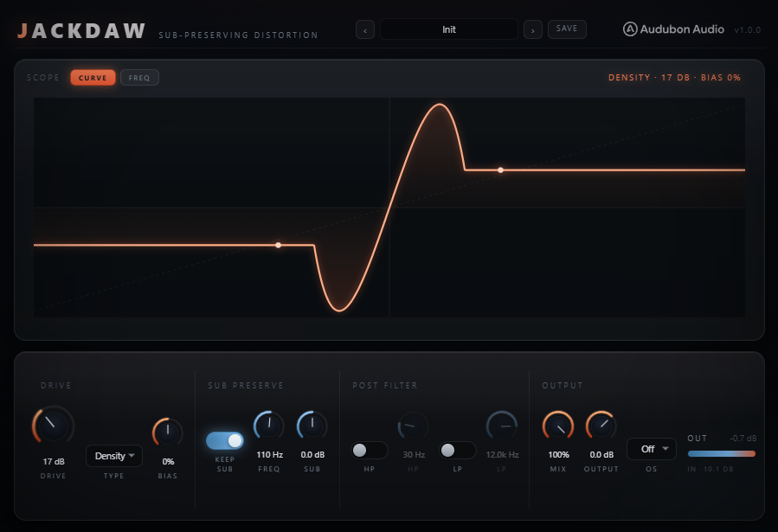Toggle the Keep Sub switch off
The width and height of the screenshot is (778, 532).
click(x=225, y=440)
